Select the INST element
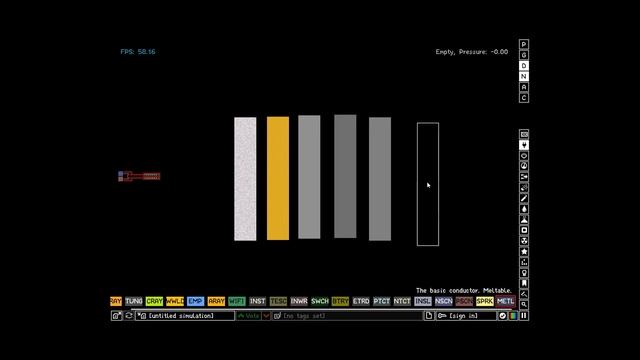This screenshot has width=640, height=360. [x=258, y=301]
